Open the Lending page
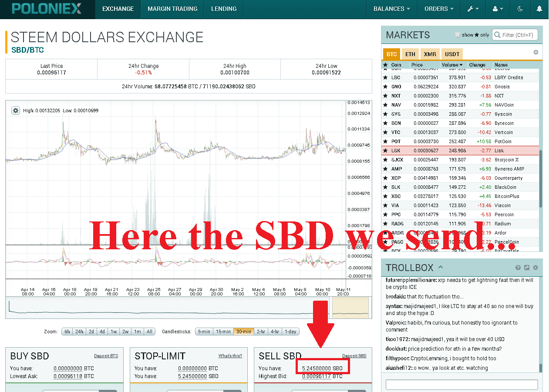 224,9
